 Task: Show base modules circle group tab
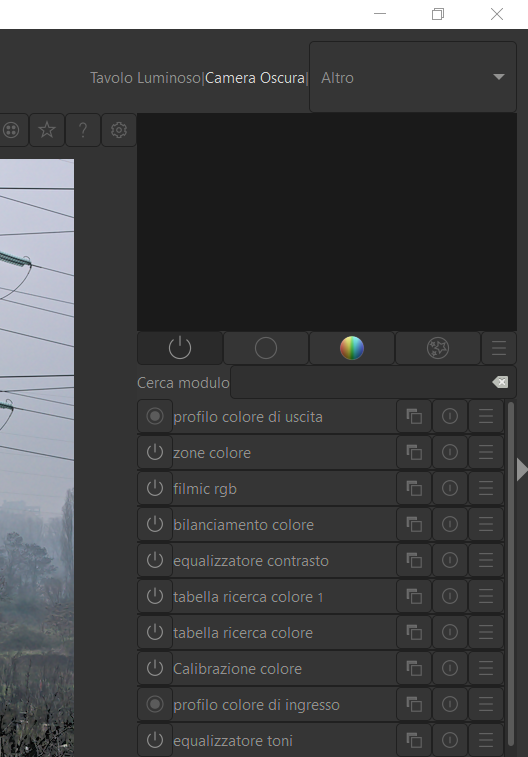pos(266,348)
